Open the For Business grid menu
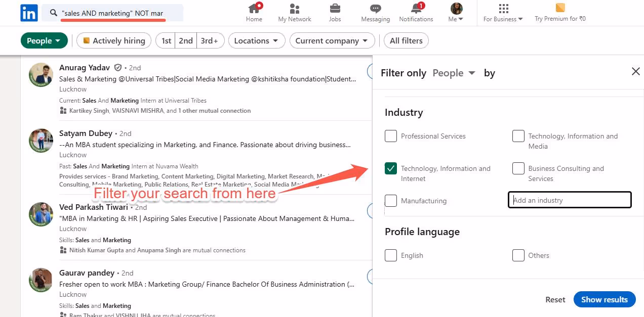 pyautogui.click(x=503, y=12)
